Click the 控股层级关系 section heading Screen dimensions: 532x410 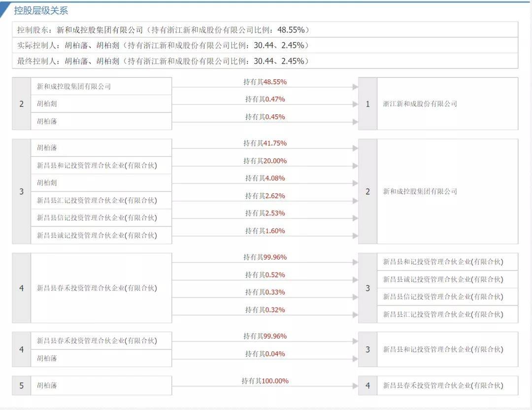41,10
